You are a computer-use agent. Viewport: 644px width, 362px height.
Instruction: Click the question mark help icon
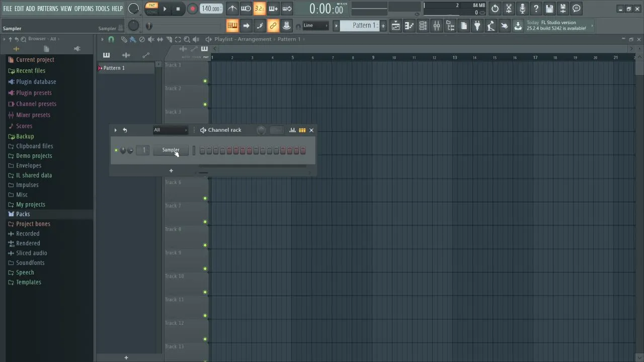(x=536, y=9)
